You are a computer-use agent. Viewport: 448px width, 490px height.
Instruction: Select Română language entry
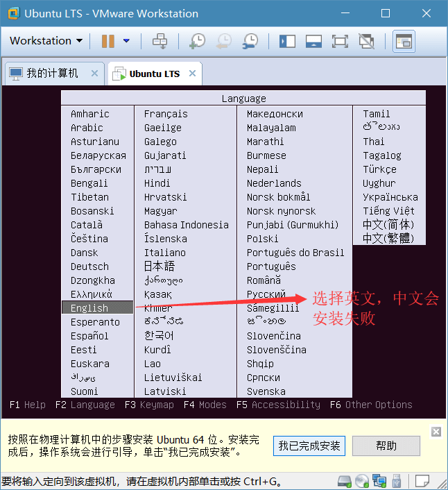pyautogui.click(x=264, y=280)
